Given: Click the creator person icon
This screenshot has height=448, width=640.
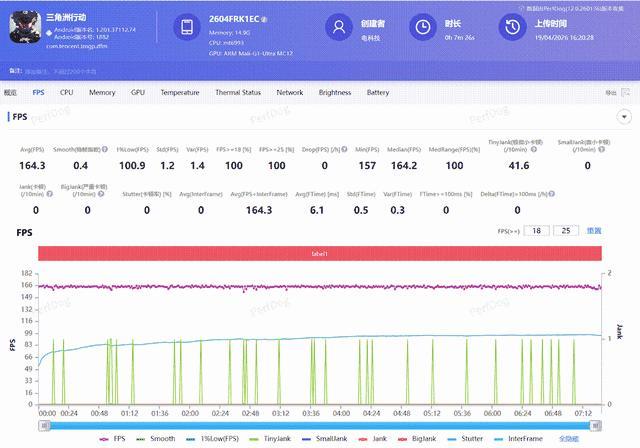Looking at the screenshot, I should 339,27.
